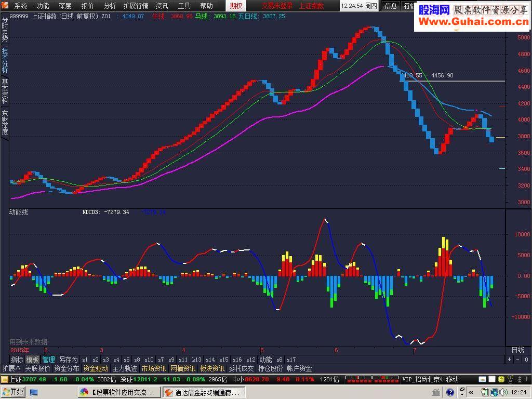532x399 pixels.
Task: Switch to the 东财深度 side tab
Action: pos(5,122)
